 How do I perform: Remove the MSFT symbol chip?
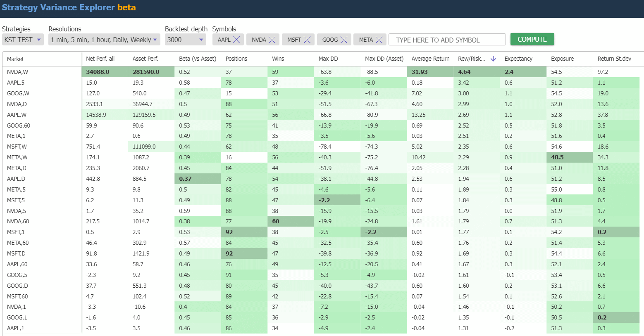307,39
